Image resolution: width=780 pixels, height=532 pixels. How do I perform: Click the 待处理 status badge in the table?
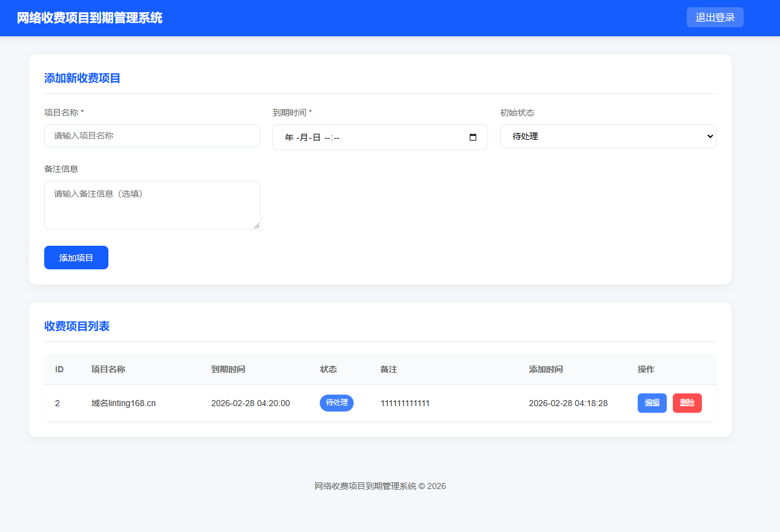[336, 403]
